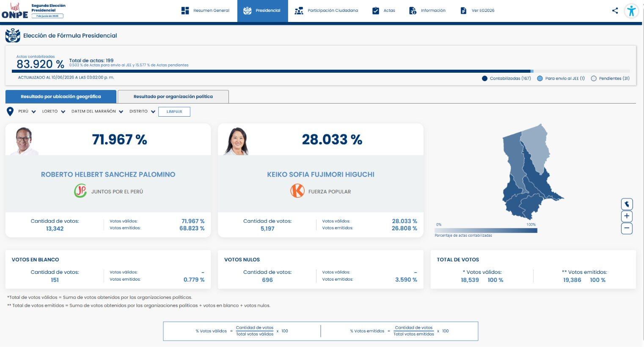
Task: Click the LIMPIAR button
Action: click(x=174, y=112)
